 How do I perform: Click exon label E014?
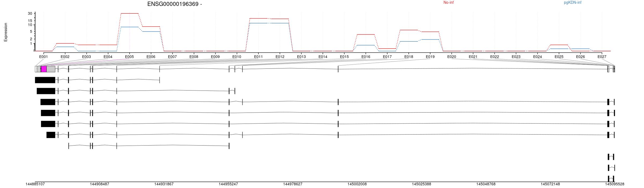pyautogui.click(x=323, y=57)
